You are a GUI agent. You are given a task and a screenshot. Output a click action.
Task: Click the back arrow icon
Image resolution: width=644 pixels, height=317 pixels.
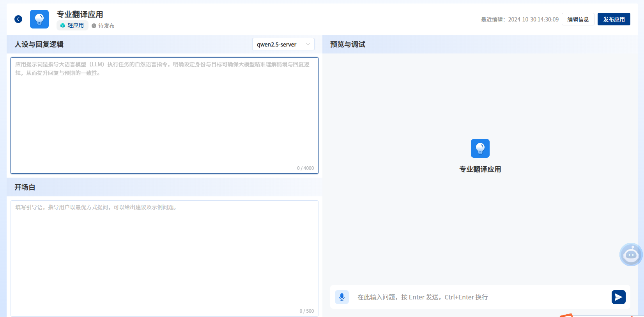(x=18, y=19)
